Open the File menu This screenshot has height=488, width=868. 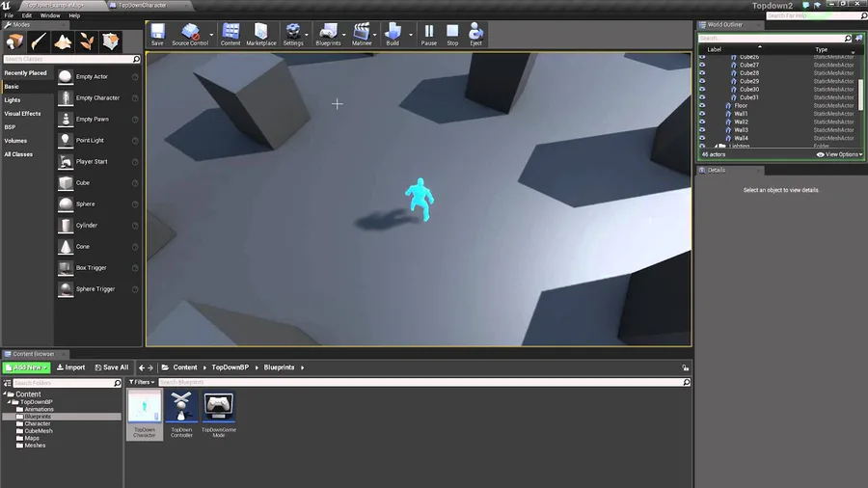9,15
